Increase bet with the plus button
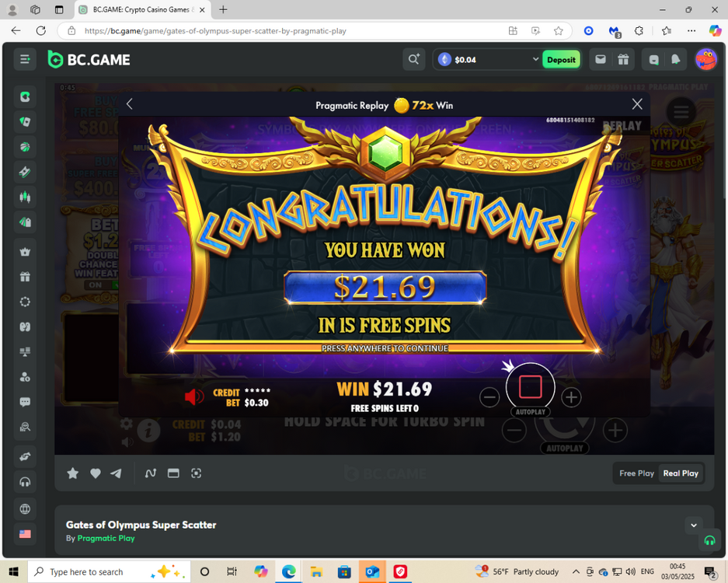 (x=571, y=397)
